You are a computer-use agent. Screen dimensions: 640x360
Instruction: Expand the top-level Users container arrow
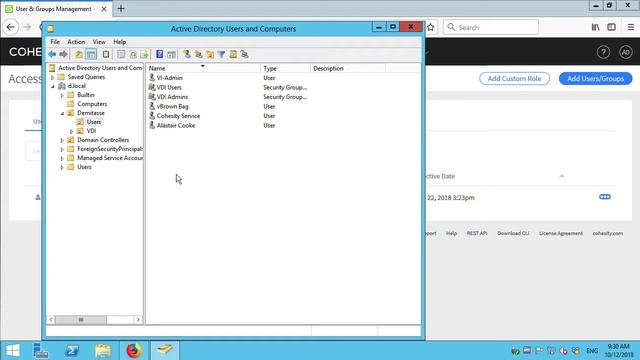[x=62, y=167]
